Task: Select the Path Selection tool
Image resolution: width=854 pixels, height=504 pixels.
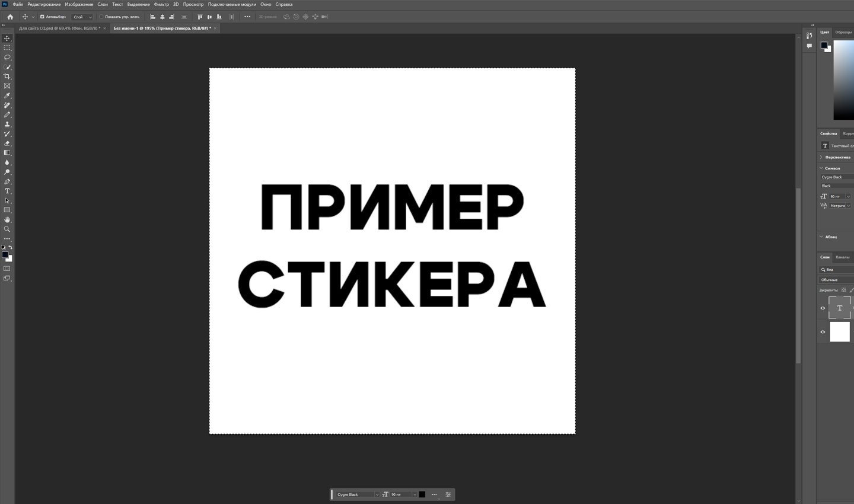Action: tap(7, 200)
